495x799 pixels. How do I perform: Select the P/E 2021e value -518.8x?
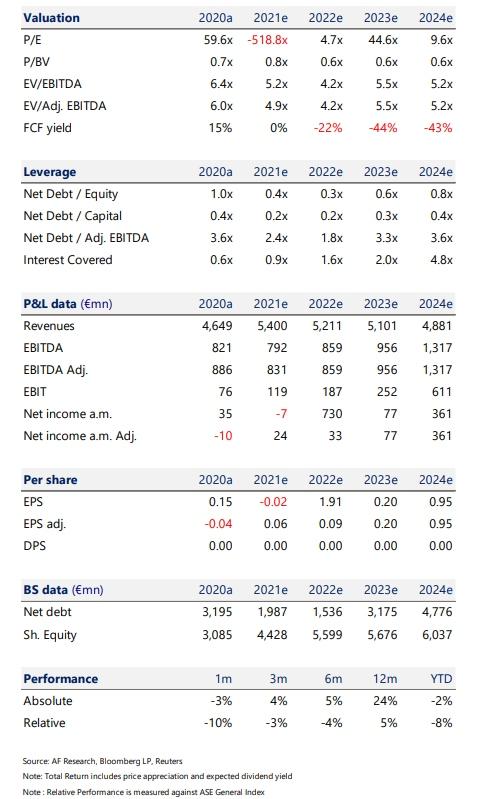[x=268, y=40]
